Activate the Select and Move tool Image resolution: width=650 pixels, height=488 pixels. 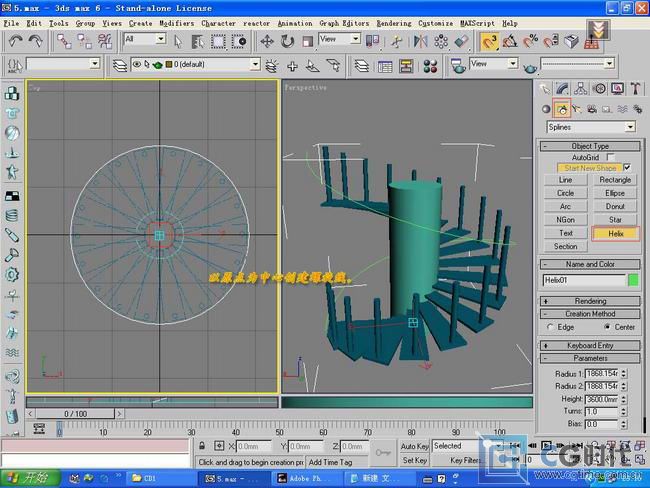pos(267,41)
